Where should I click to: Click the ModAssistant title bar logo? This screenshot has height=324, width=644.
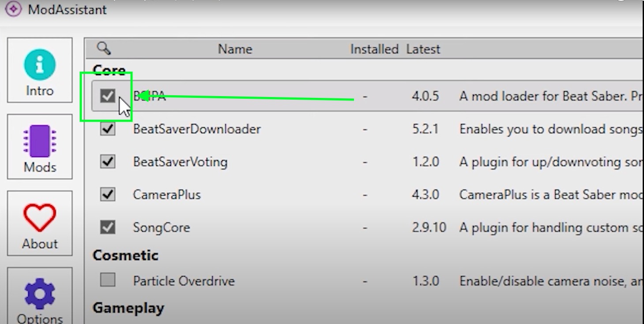tap(15, 9)
